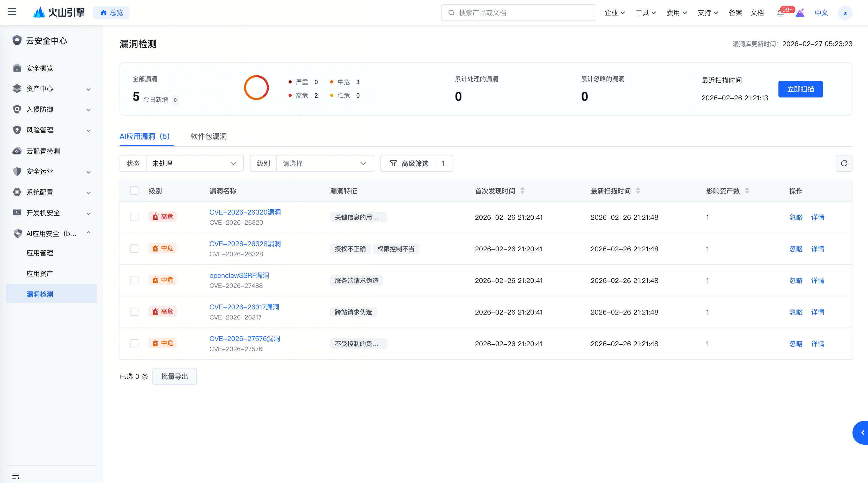The width and height of the screenshot is (868, 483).
Task: Open the CVE-2026-26317漏洞 link
Action: tap(244, 307)
